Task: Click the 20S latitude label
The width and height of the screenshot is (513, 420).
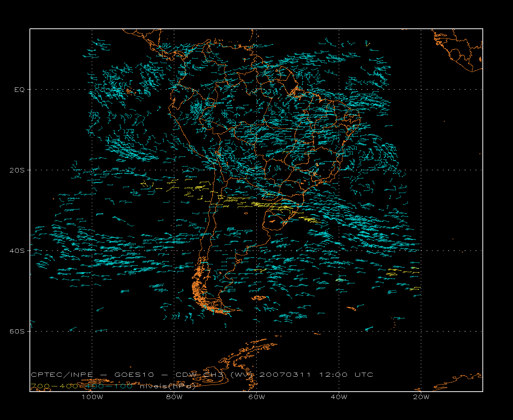Action: 17,170
